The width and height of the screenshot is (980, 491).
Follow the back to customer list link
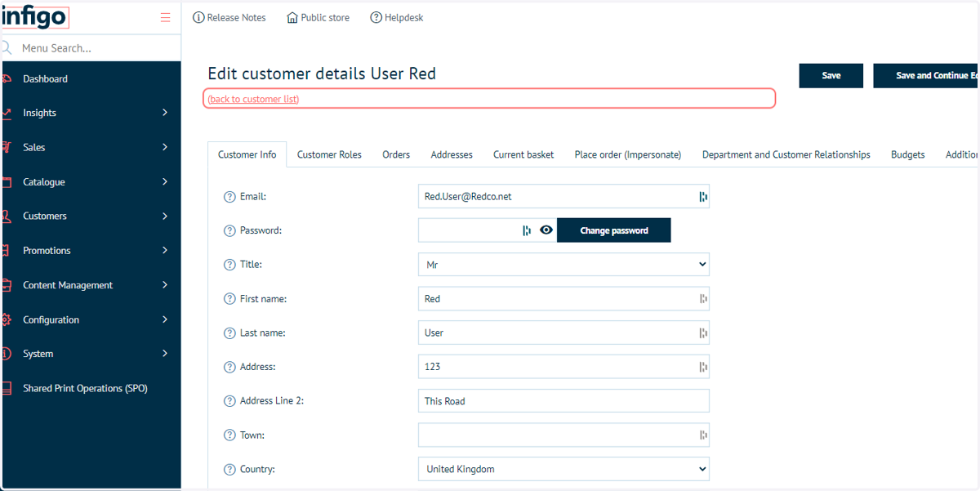pyautogui.click(x=253, y=99)
